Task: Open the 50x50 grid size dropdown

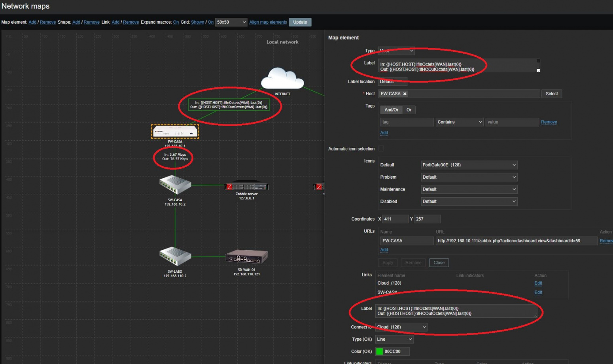Action: point(231,22)
